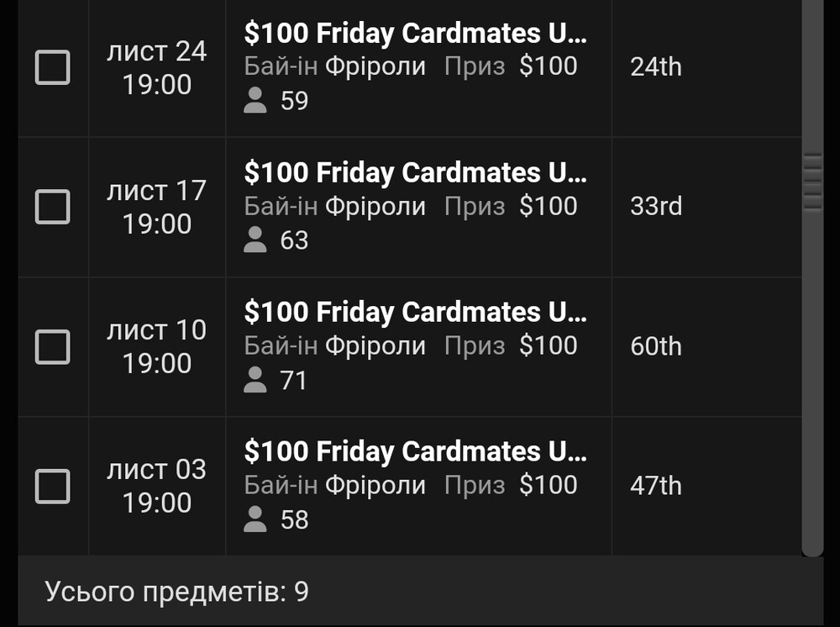Check the box for лист 17 tournament

click(52, 207)
